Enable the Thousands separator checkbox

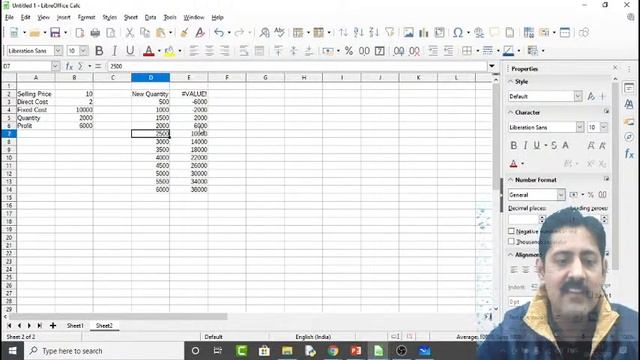pyautogui.click(x=511, y=242)
